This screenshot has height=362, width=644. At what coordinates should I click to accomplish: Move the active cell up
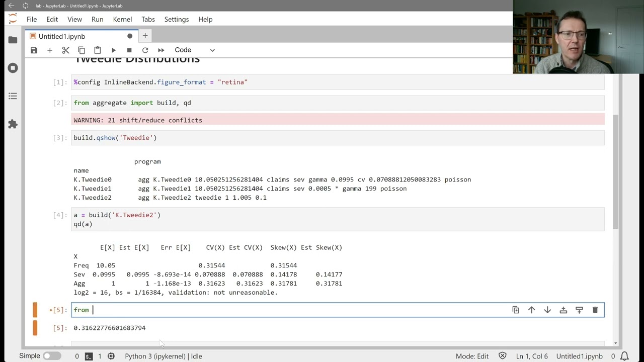[531, 310]
